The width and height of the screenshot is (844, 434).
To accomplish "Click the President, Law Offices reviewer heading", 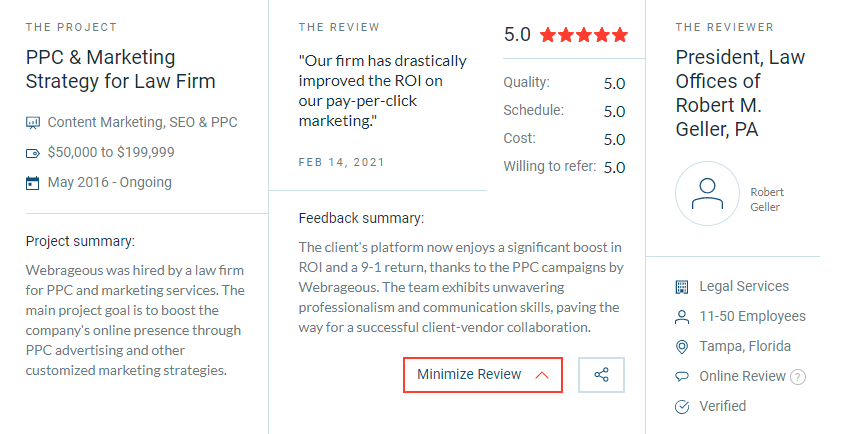I will coord(740,93).
